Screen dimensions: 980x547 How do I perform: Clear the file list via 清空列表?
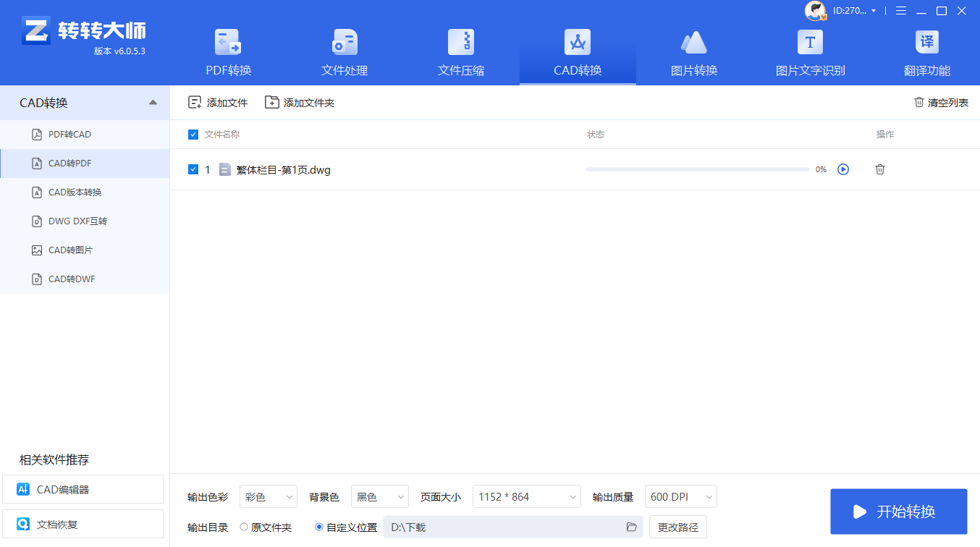[x=941, y=102]
